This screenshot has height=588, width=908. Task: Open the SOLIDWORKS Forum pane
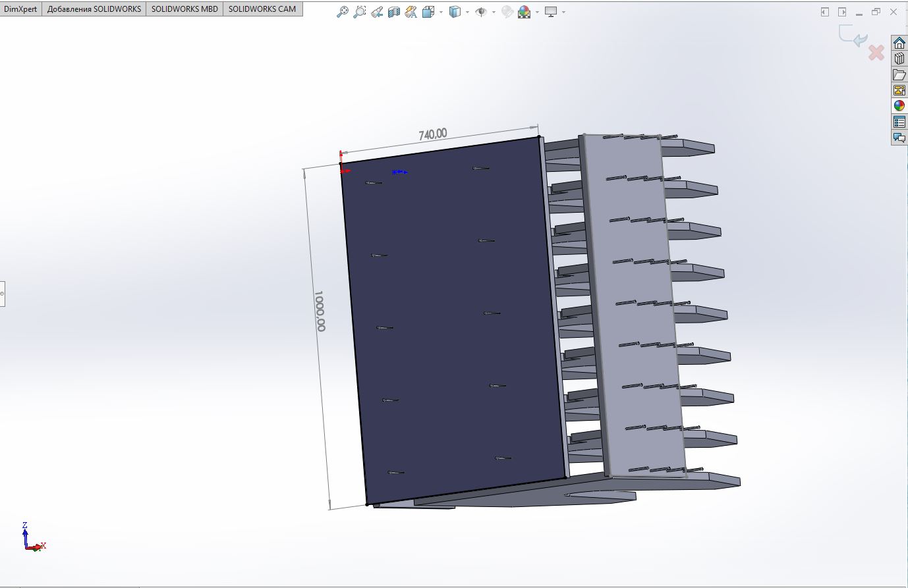pos(899,138)
